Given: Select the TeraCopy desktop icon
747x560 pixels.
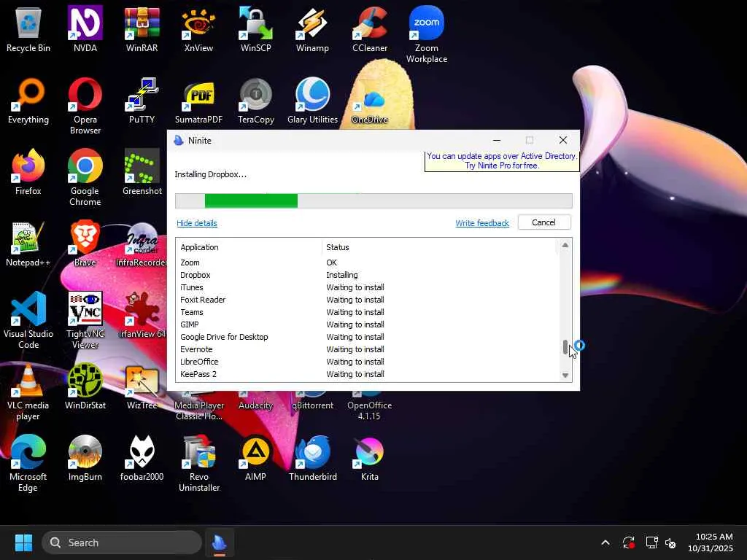Looking at the screenshot, I should tap(256, 101).
